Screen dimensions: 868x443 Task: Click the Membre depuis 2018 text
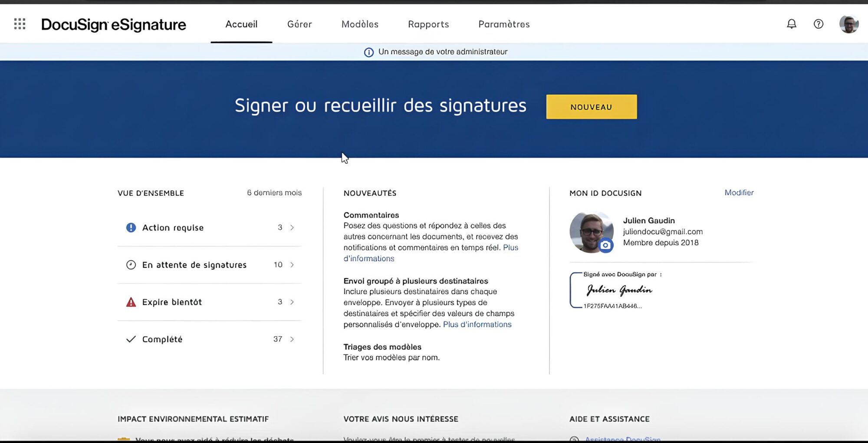click(x=661, y=243)
